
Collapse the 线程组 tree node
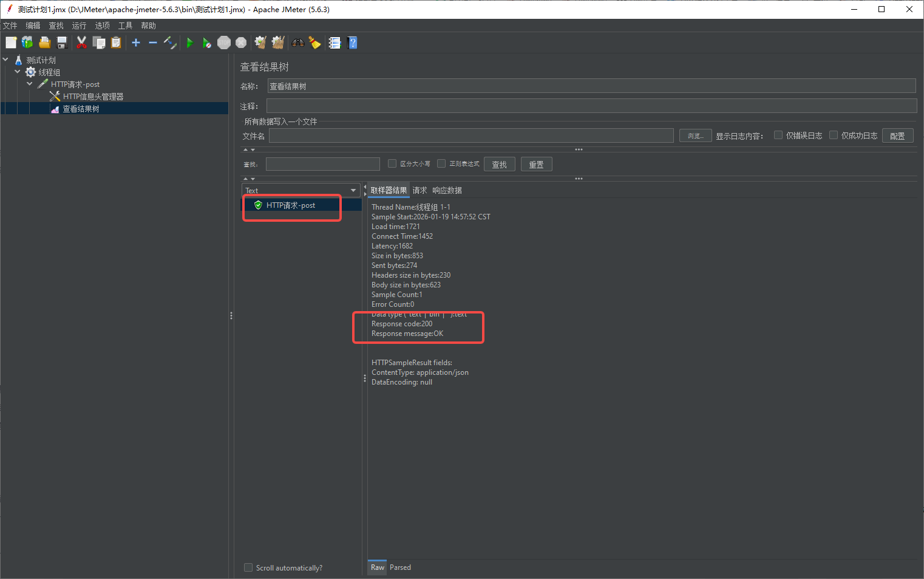[x=18, y=72]
